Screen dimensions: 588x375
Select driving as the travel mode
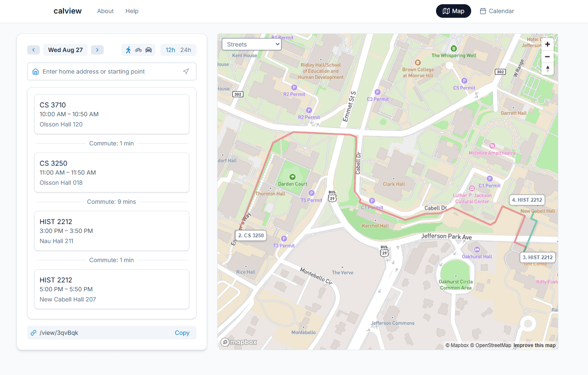[x=149, y=50]
